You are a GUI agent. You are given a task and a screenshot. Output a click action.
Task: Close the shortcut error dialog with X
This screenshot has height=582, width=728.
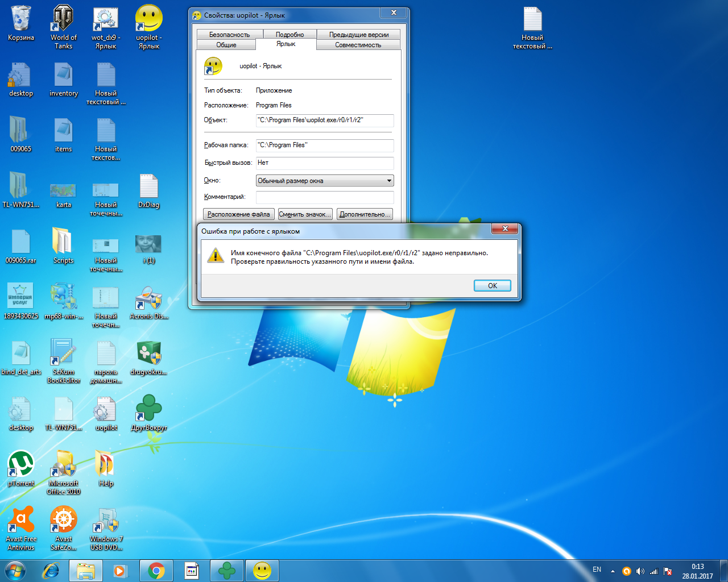pos(504,228)
